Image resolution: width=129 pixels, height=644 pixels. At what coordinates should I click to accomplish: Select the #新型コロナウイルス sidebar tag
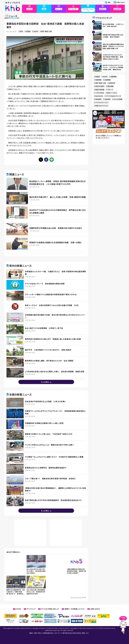click(x=101, y=106)
